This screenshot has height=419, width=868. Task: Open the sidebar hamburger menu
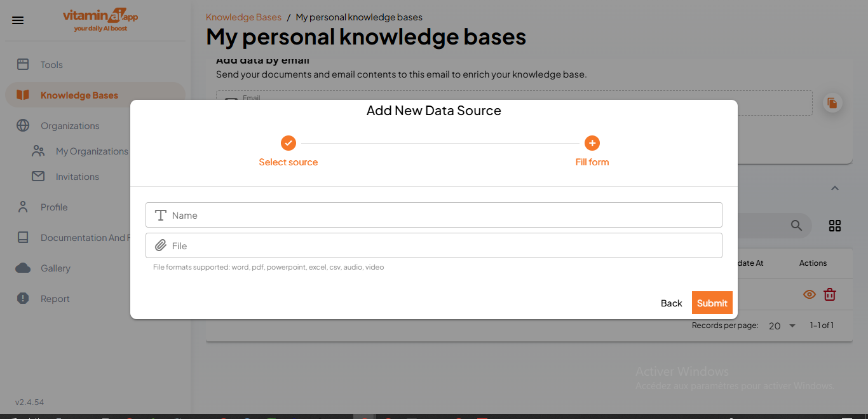[x=17, y=20]
